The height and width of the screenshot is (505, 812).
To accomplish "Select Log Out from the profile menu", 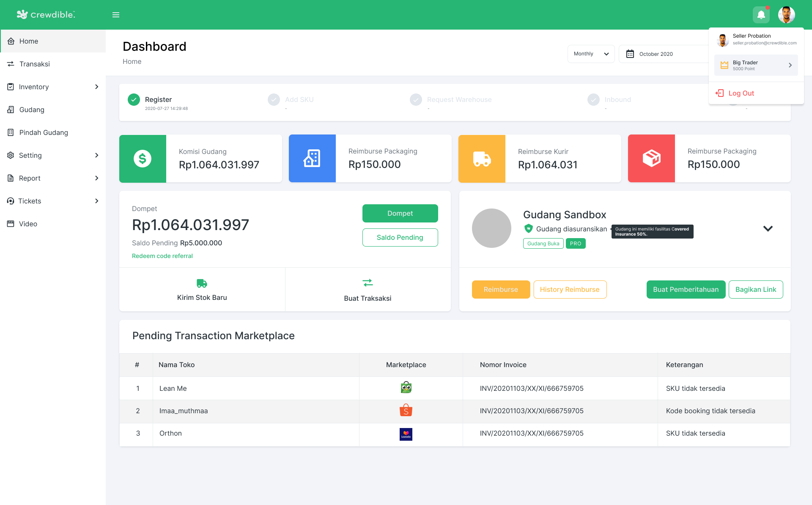I will [741, 93].
